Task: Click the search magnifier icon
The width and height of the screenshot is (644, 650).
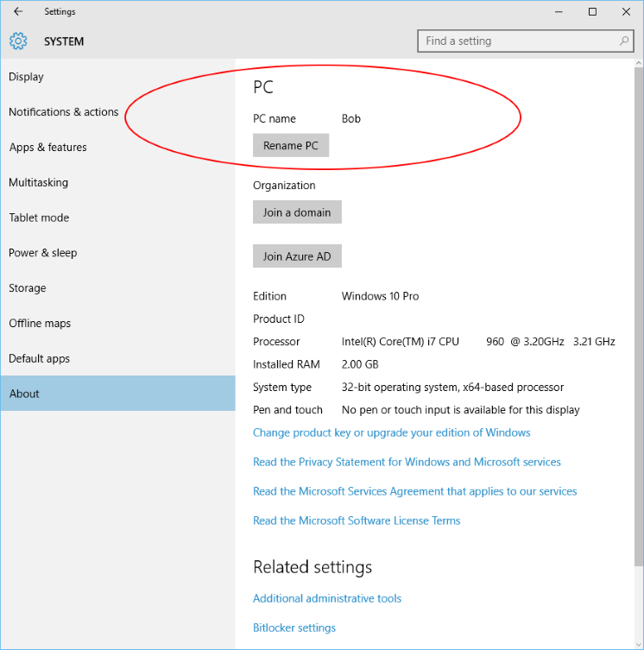Action: pos(624,41)
